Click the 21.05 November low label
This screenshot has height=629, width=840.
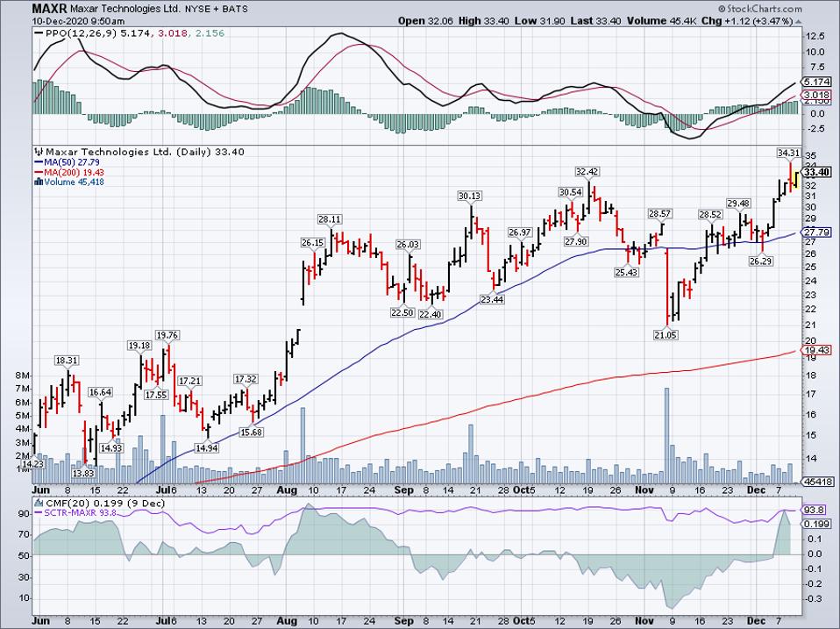click(x=666, y=335)
